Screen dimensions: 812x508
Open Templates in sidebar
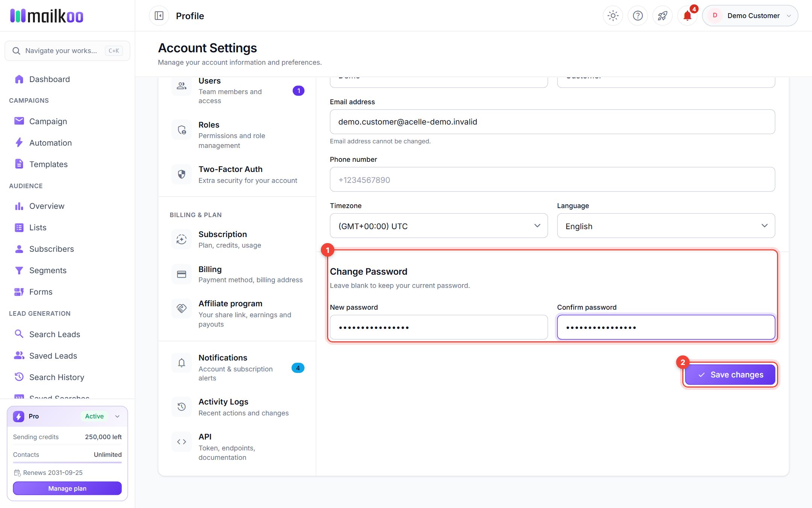click(67, 164)
